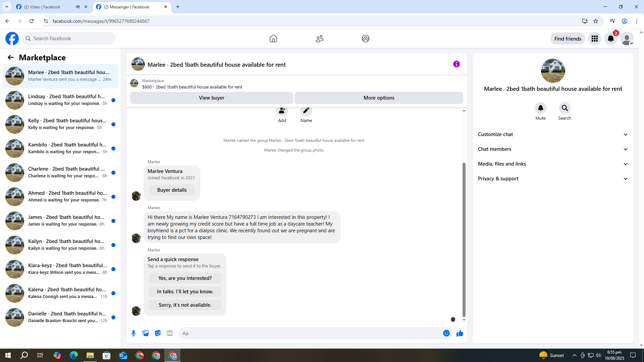Open Lindsay's conversation in Marketplace list
The image size is (644, 362).
click(60, 100)
